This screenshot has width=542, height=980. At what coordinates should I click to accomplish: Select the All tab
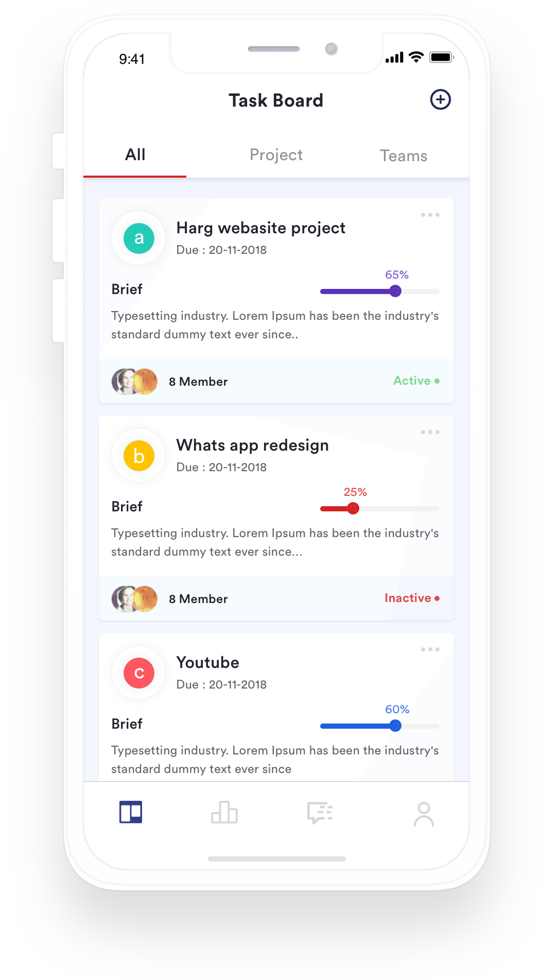[x=135, y=154]
